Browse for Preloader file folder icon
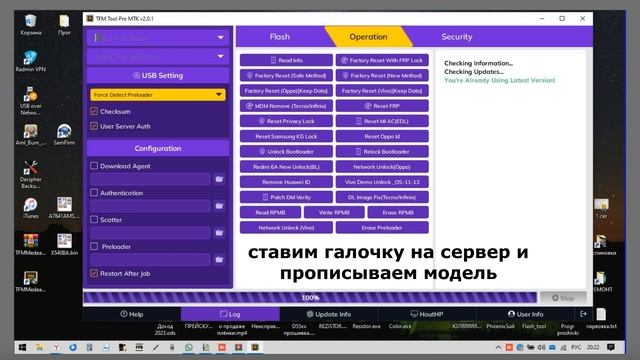 pyautogui.click(x=219, y=260)
